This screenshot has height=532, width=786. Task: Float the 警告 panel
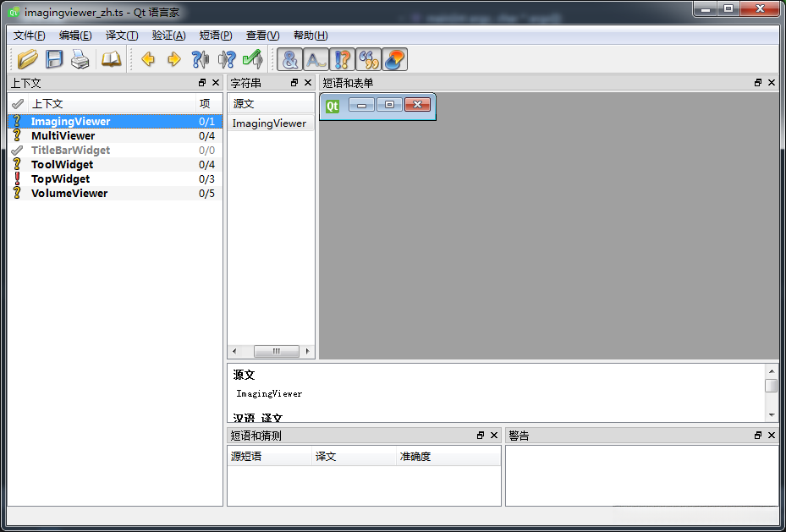pyautogui.click(x=758, y=436)
